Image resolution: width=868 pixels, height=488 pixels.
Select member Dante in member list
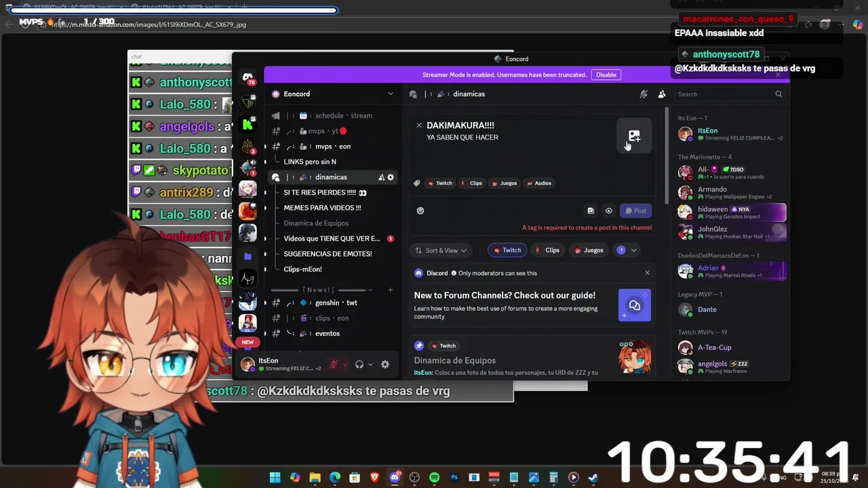pos(732,310)
